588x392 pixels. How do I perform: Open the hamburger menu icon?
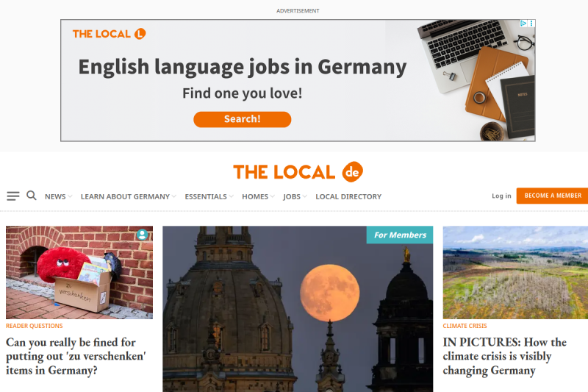[x=13, y=196]
